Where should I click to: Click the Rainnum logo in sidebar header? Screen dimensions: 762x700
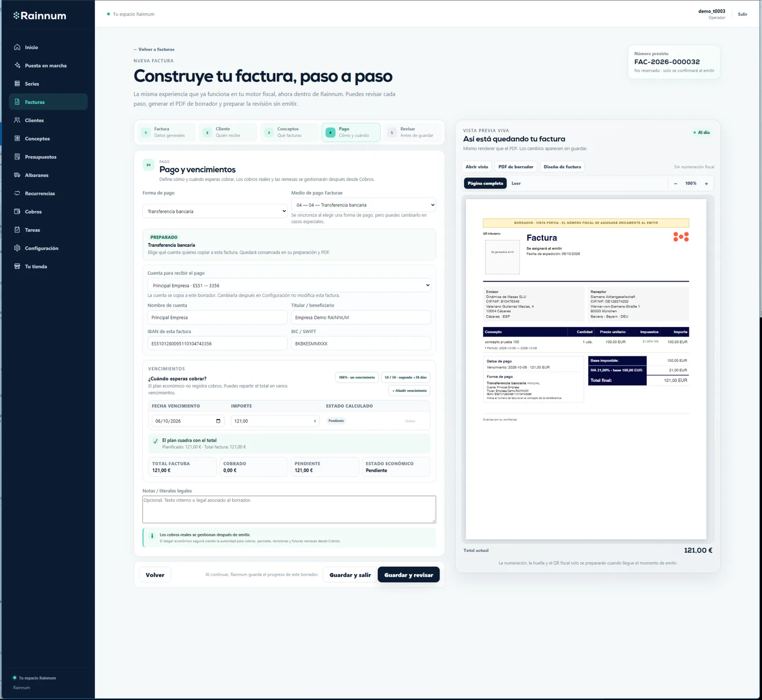tap(40, 16)
